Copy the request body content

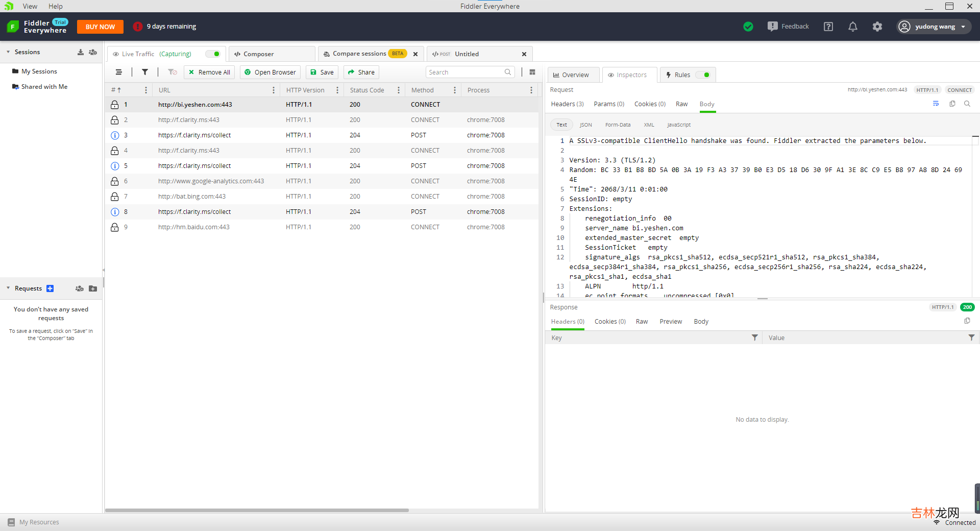[952, 104]
